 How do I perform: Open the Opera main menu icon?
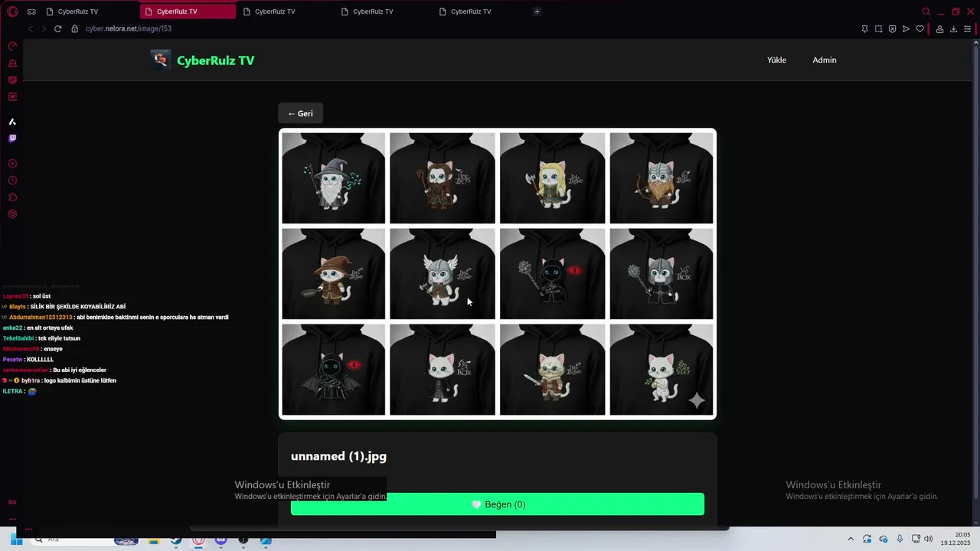[12, 11]
